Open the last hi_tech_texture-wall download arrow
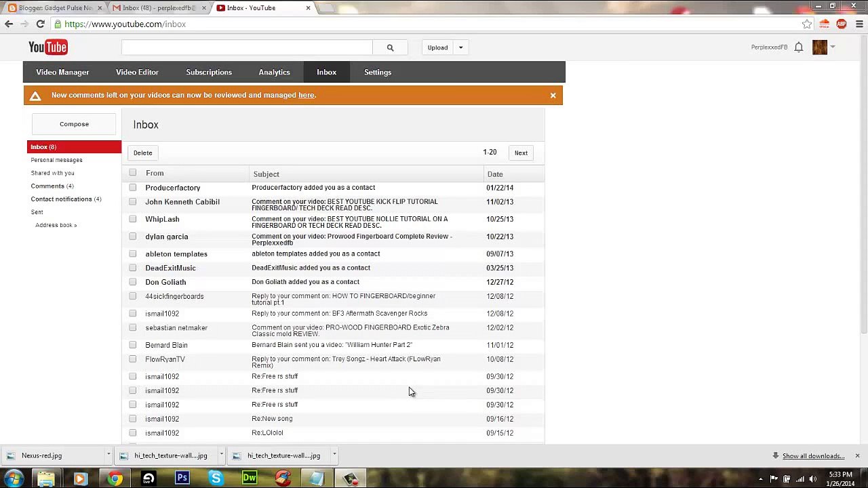Image resolution: width=868 pixels, height=488 pixels. coord(334,455)
